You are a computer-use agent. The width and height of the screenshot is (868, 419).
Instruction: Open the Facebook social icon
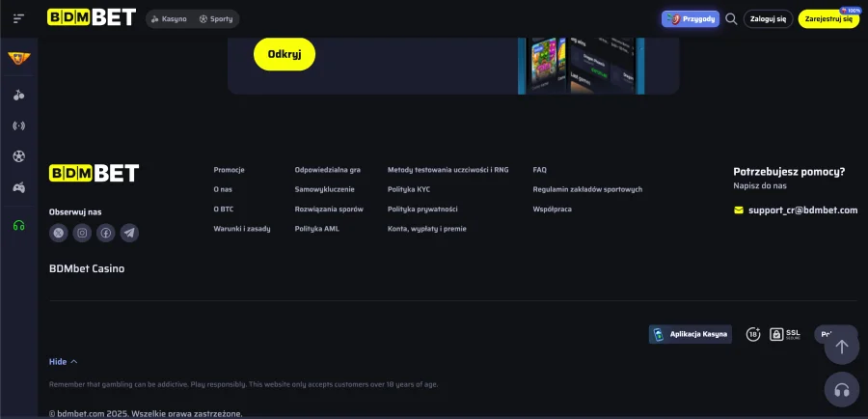click(106, 233)
